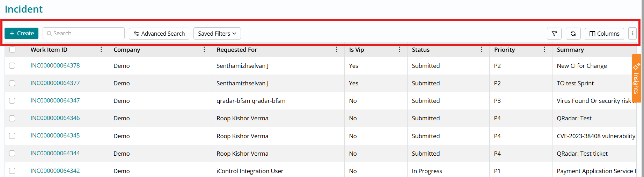This screenshot has width=644, height=177.
Task: Check the INC000000064347 row checkbox
Action: pyautogui.click(x=12, y=101)
